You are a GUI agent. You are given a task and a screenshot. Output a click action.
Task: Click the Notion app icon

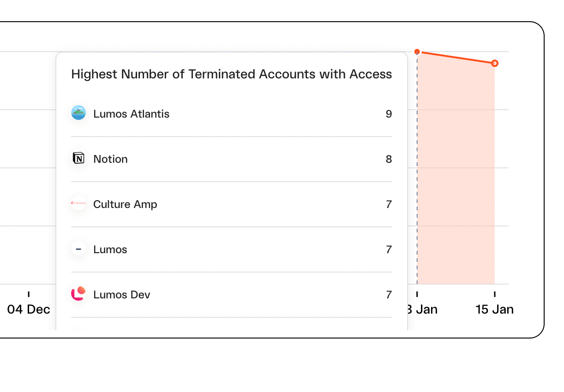[78, 159]
